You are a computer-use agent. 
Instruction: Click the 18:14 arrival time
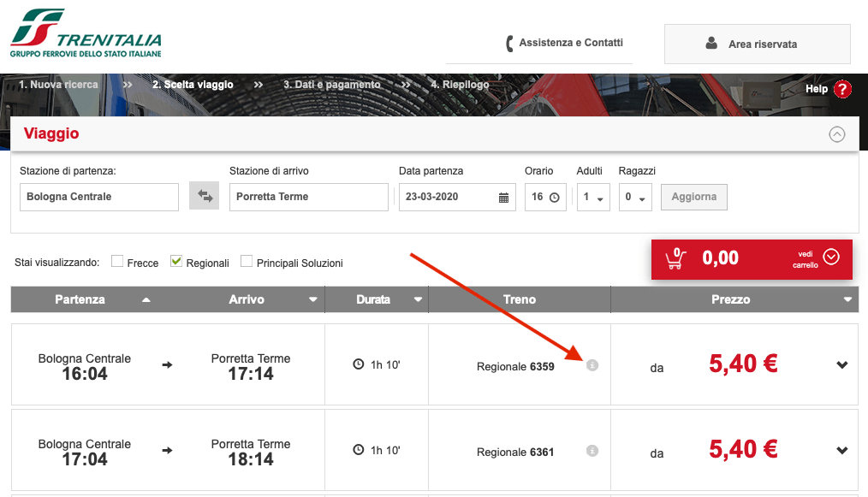pos(251,459)
